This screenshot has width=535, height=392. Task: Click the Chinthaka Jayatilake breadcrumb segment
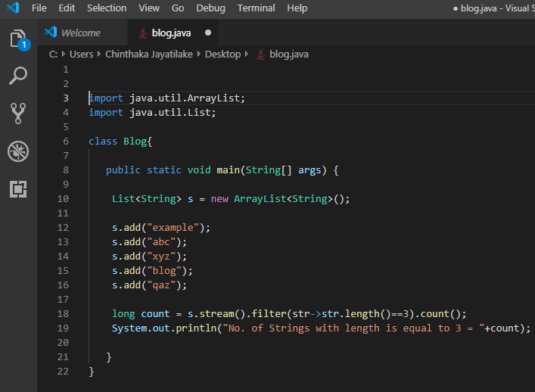point(149,54)
